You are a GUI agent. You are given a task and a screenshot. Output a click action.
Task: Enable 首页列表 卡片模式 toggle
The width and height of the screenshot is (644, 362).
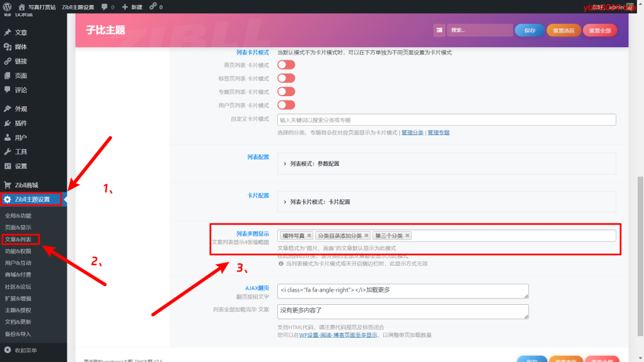(286, 65)
